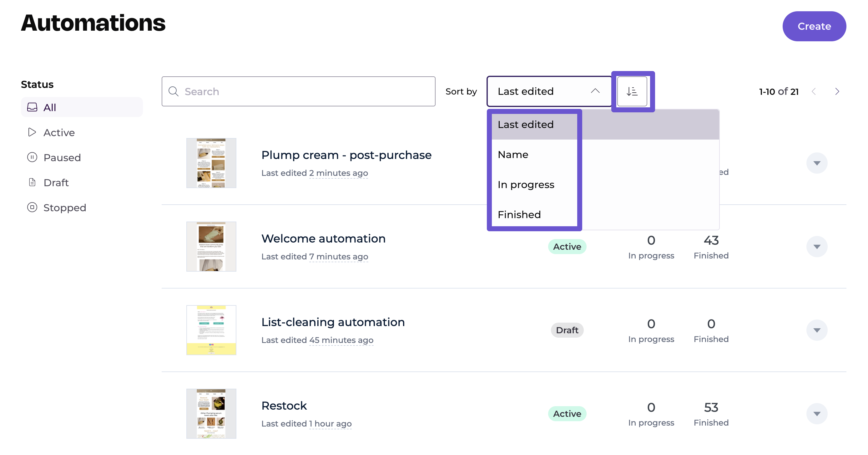Open Plump cream - post-purchase automation
Screen dimensions: 868x455
[346, 155]
